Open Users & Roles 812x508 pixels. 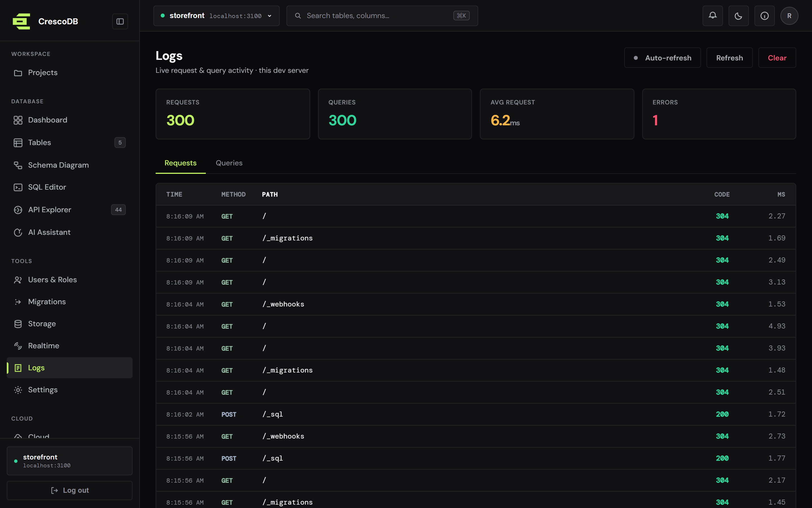pos(69,279)
